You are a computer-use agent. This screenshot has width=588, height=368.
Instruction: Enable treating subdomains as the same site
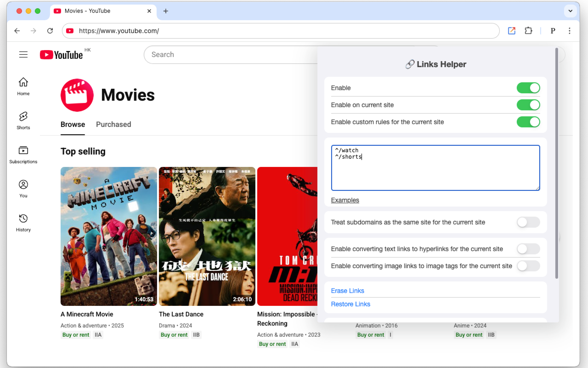pyautogui.click(x=528, y=222)
